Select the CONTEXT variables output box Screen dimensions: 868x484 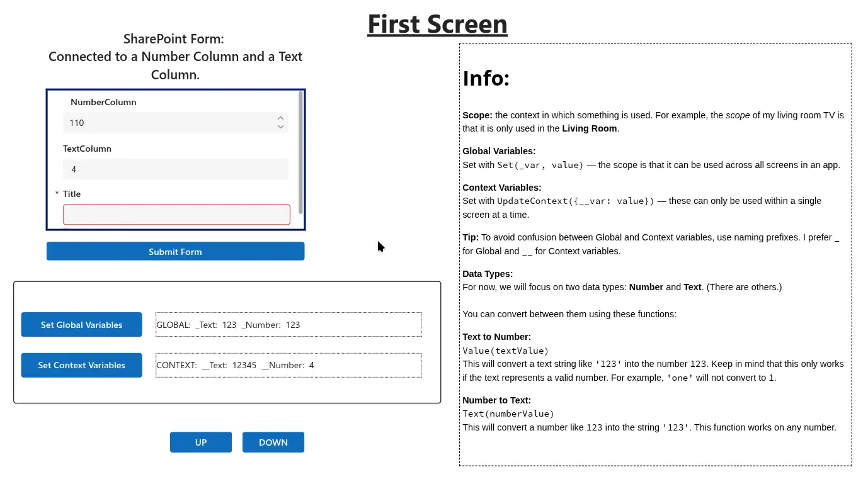pos(288,365)
